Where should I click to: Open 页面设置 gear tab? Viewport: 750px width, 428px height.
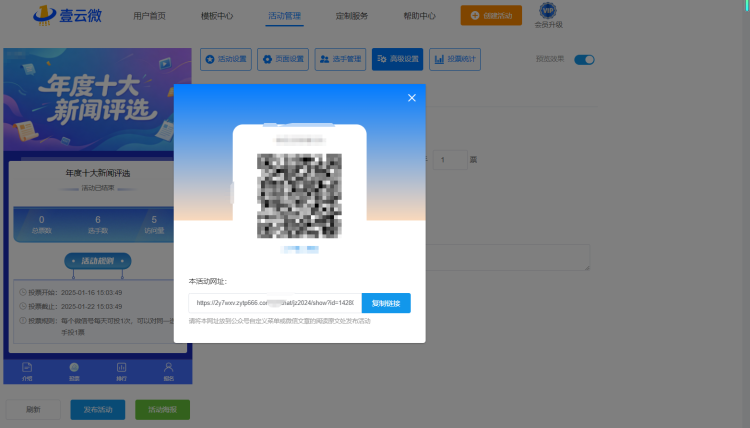click(283, 59)
